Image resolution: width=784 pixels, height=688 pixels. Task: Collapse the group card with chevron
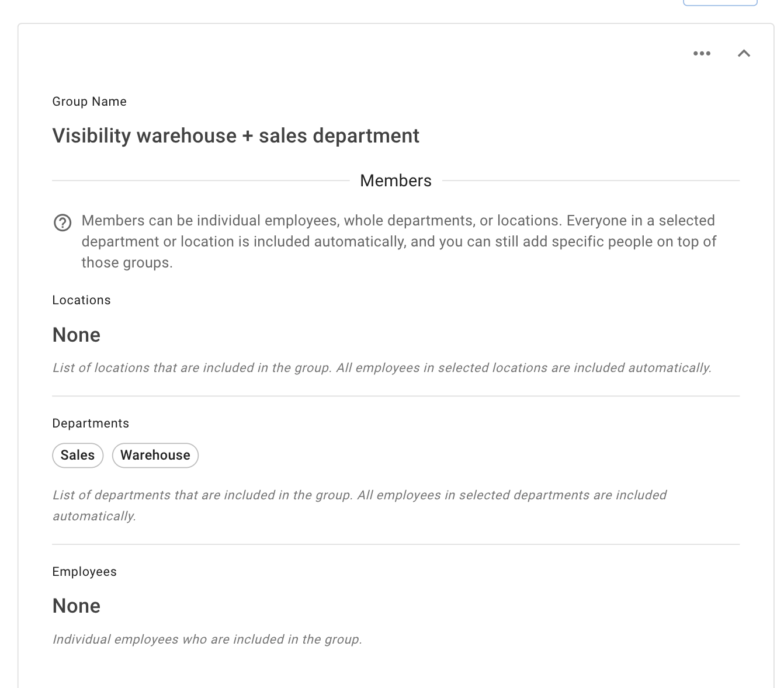744,53
